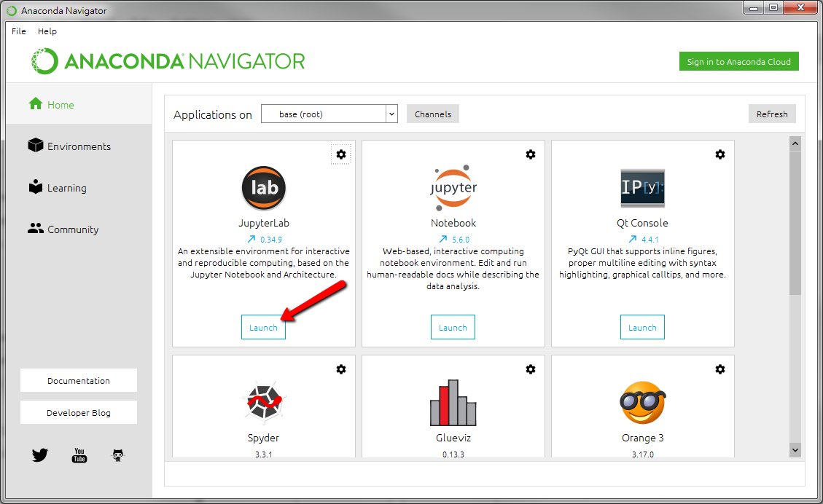Click Notebook version update arrow icon
The image size is (823, 504).
[443, 239]
